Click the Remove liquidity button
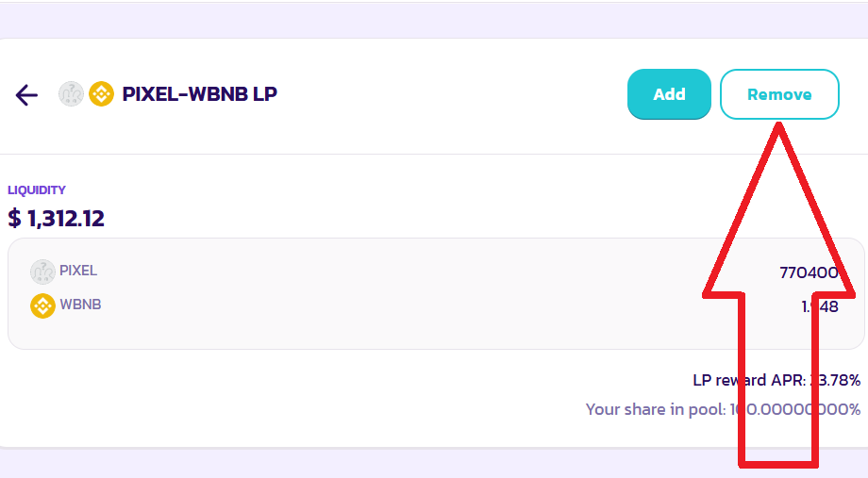The image size is (868, 478). [779, 94]
